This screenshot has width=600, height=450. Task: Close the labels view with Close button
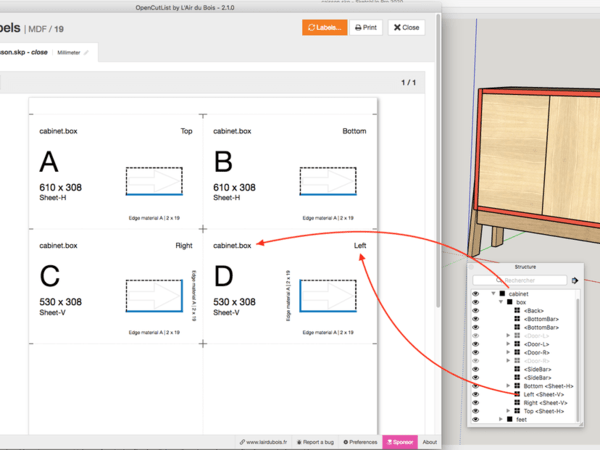click(406, 28)
